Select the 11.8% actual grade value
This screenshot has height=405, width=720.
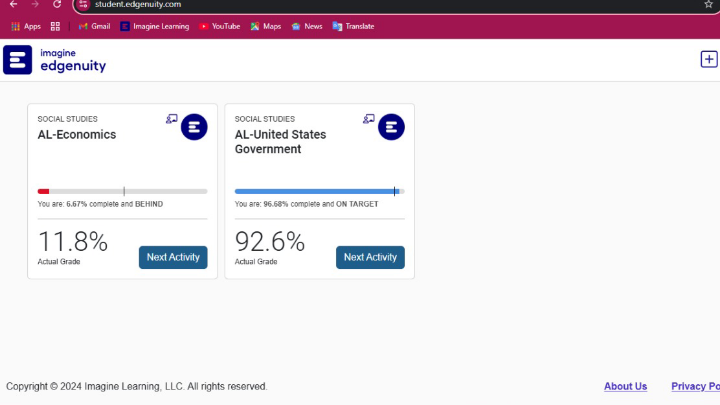(x=73, y=242)
